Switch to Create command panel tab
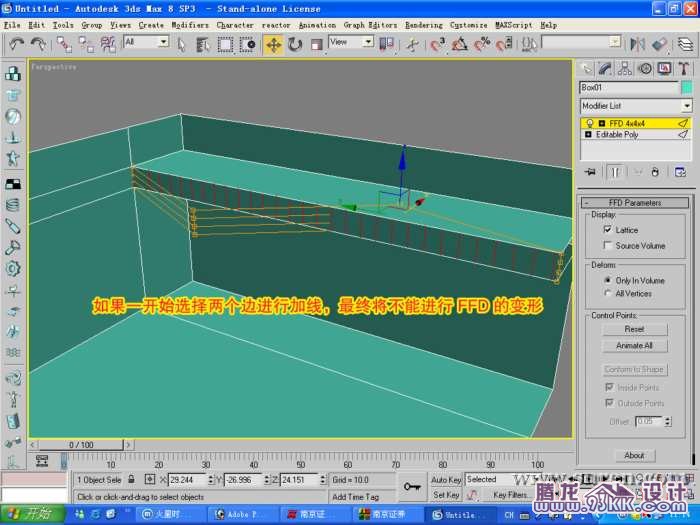This screenshot has width=700, height=525. point(586,69)
